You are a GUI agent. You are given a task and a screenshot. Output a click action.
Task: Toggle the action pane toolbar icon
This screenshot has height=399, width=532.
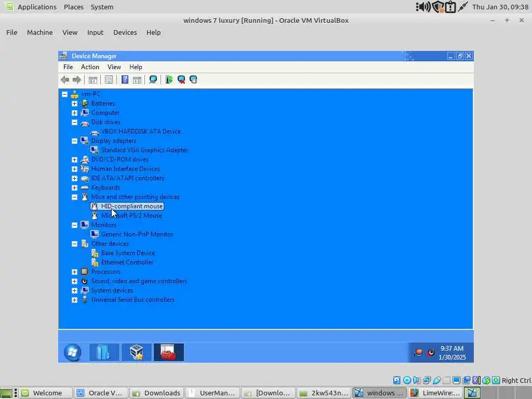click(137, 79)
